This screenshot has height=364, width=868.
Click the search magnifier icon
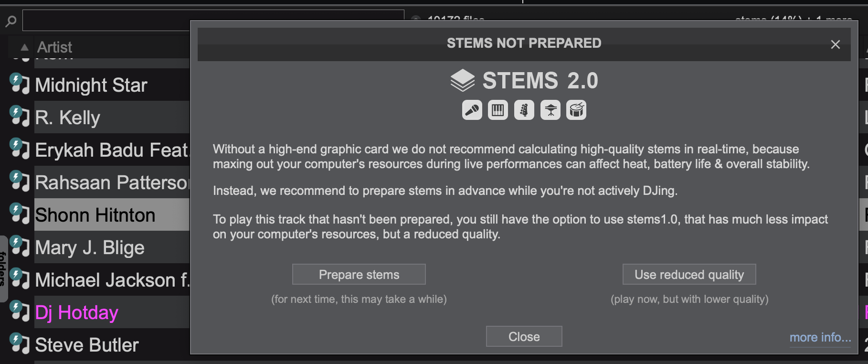[11, 21]
